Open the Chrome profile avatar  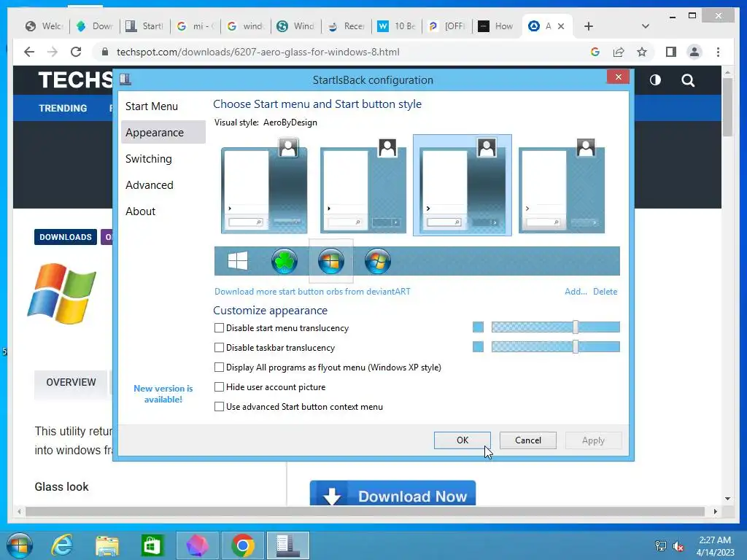[694, 52]
